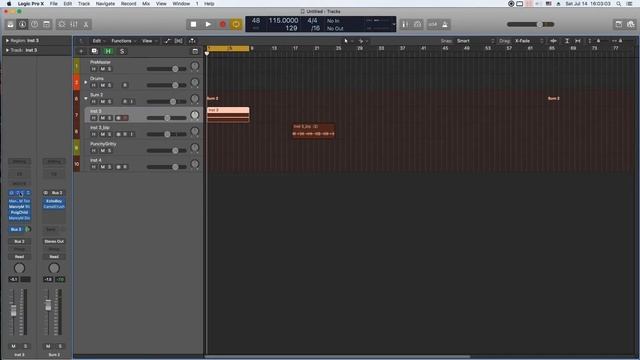Viewport: 640px width, 360px height.
Task: Start playback with the Play button
Action: [208, 24]
